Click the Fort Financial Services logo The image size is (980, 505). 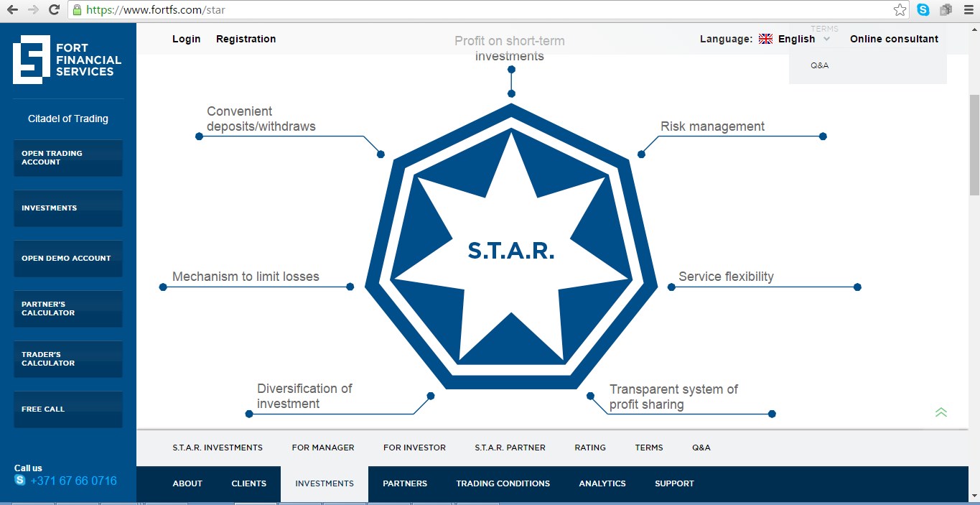pyautogui.click(x=67, y=60)
